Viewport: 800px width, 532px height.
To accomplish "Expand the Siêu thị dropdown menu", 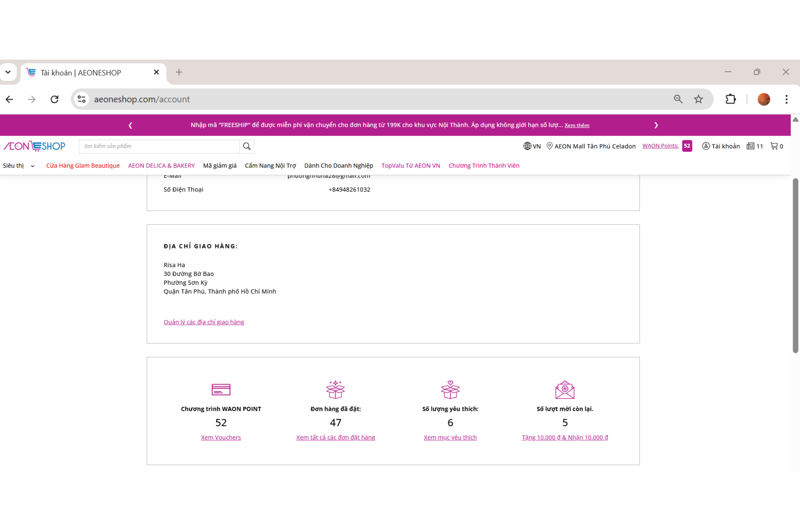I will pyautogui.click(x=18, y=166).
